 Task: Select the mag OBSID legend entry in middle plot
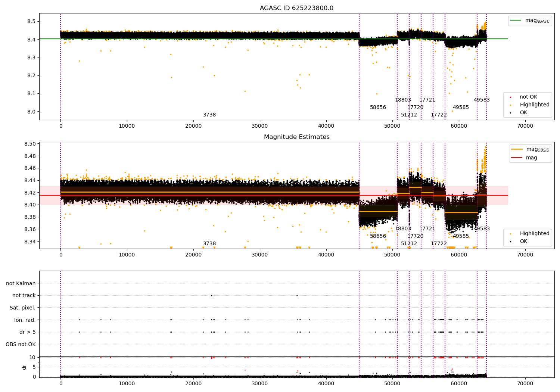(538, 149)
